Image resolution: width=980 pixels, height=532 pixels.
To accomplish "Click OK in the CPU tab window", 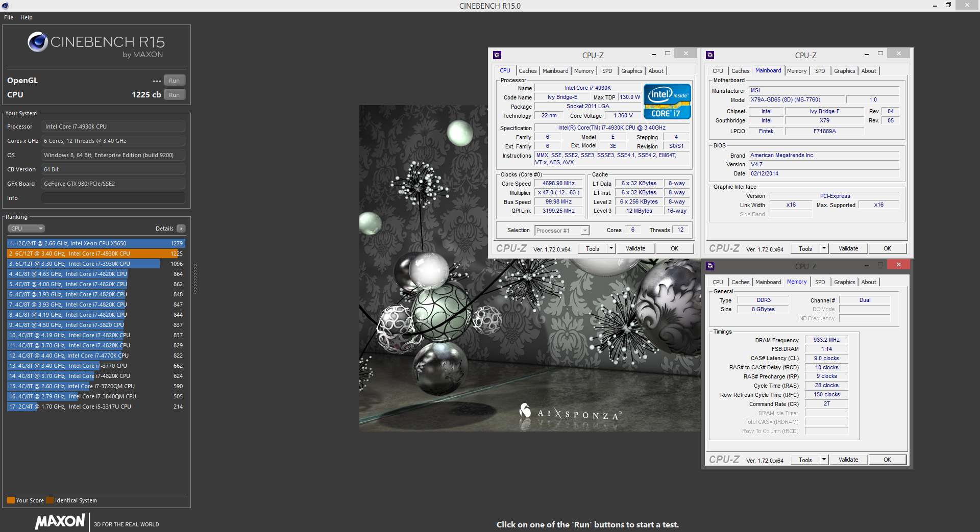I will [675, 248].
